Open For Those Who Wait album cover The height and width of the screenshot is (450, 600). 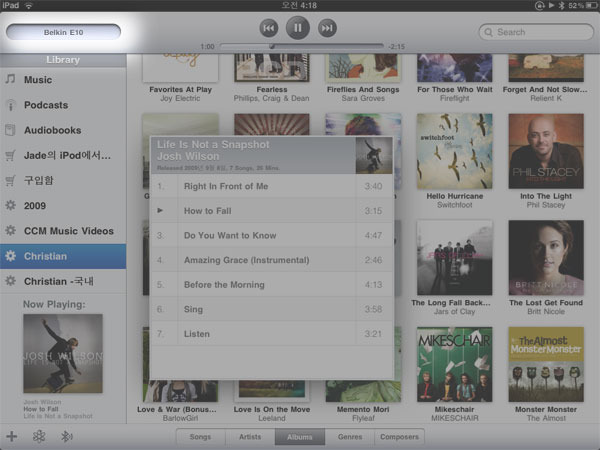pyautogui.click(x=455, y=67)
